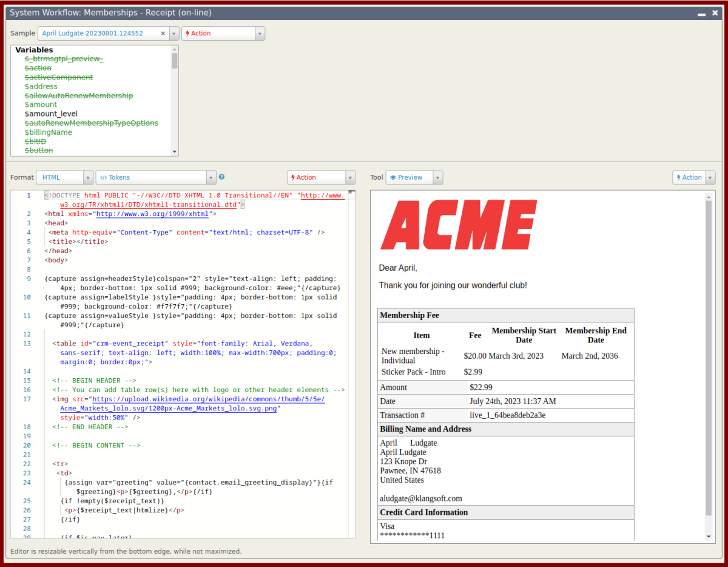Open the Tool Preview dropdown
Image resolution: width=728 pixels, height=567 pixels.
414,177
